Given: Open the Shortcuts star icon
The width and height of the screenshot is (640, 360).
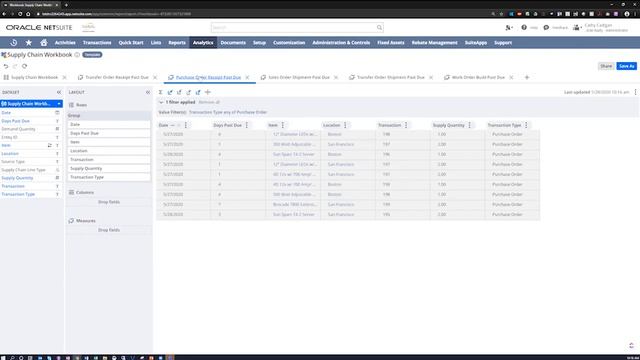Looking at the screenshot, I should (x=29, y=42).
